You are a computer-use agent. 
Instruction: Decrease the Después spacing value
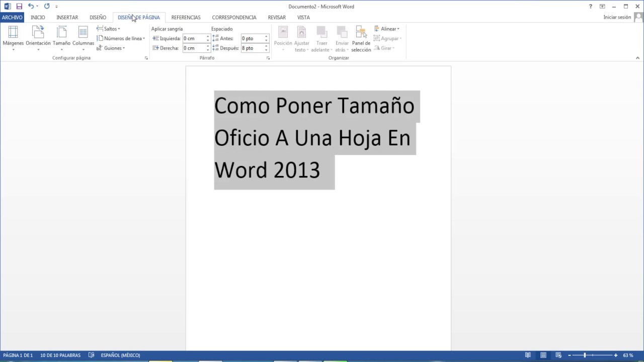266,50
